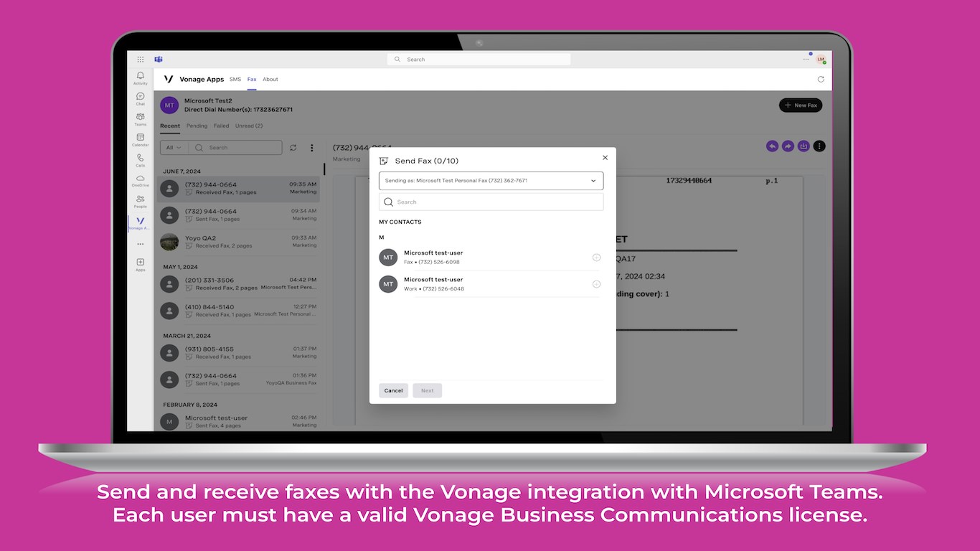
Task: Show more apps ellipsis in sidebar
Action: pos(140,244)
